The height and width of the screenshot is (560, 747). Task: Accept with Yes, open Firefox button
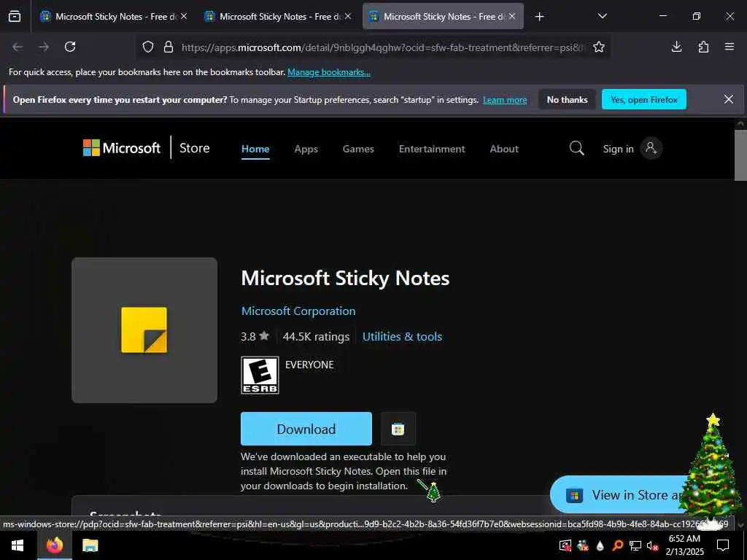coord(643,99)
